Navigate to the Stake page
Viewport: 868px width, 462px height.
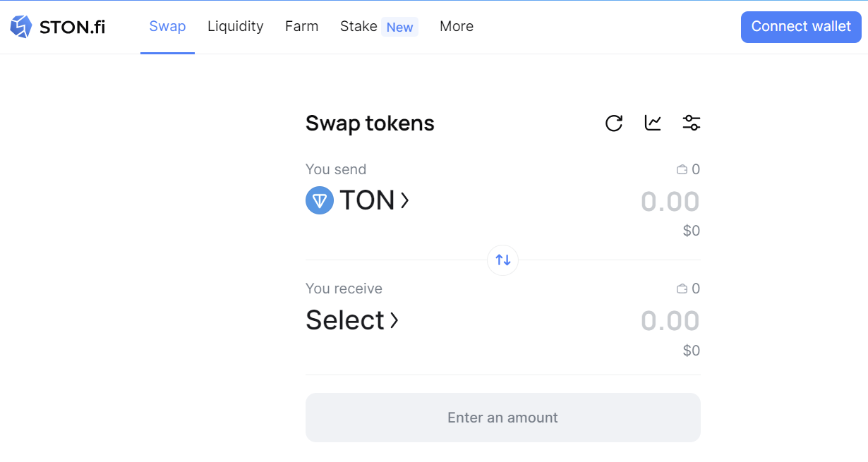click(x=358, y=27)
